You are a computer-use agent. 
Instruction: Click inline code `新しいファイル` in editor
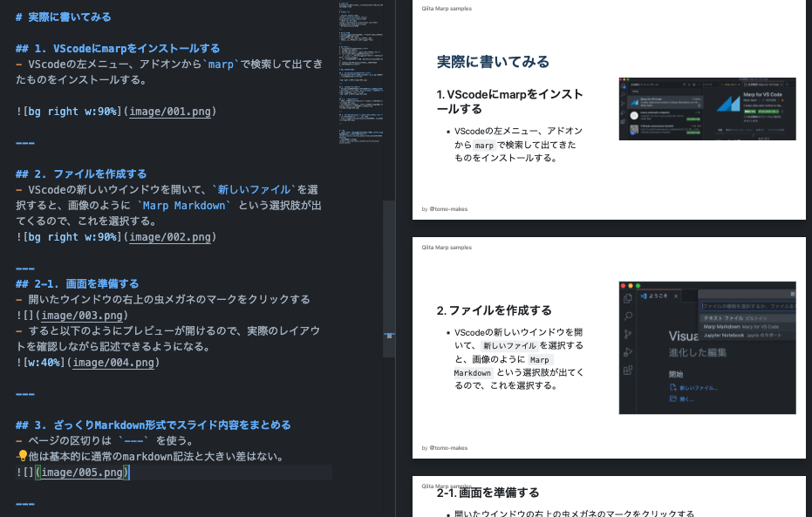253,189
